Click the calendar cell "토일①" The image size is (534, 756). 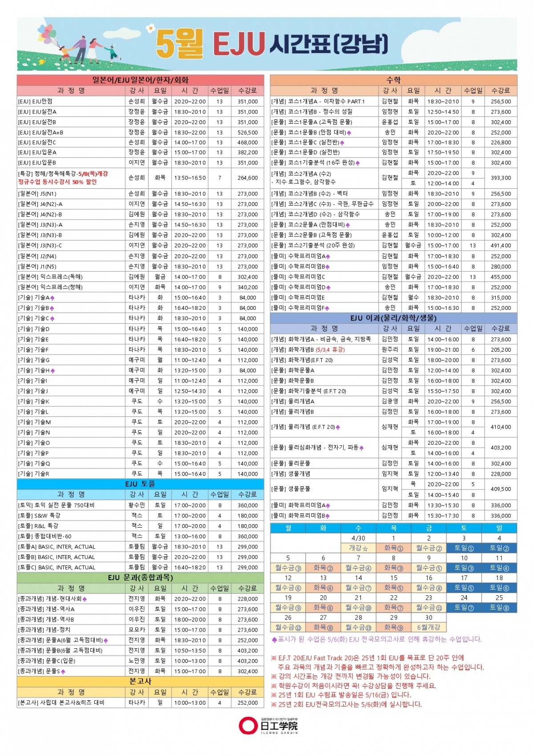click(x=464, y=548)
